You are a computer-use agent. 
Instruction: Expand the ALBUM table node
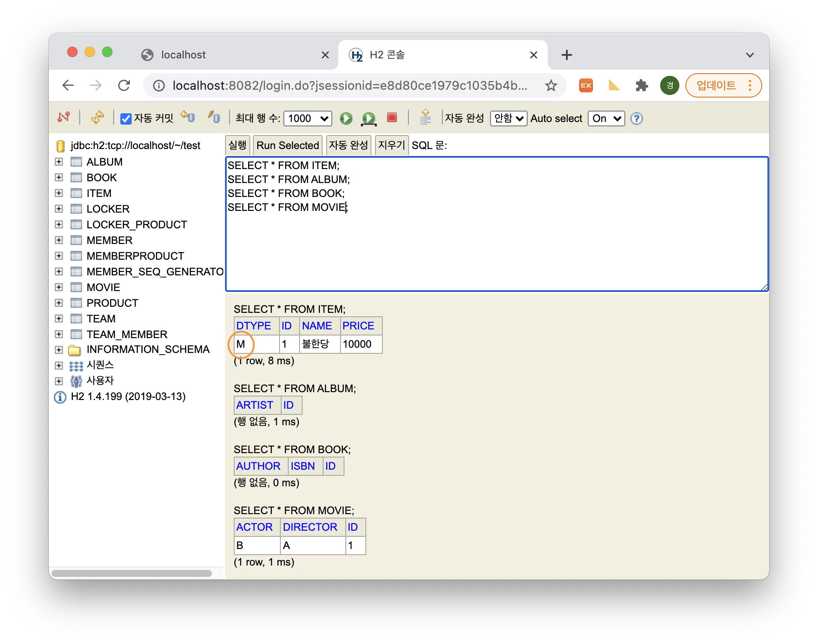coord(59,162)
